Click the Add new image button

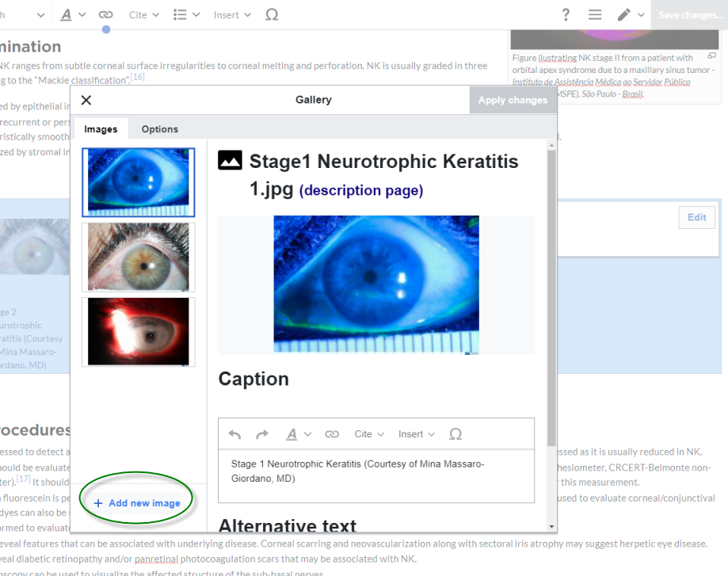click(137, 503)
